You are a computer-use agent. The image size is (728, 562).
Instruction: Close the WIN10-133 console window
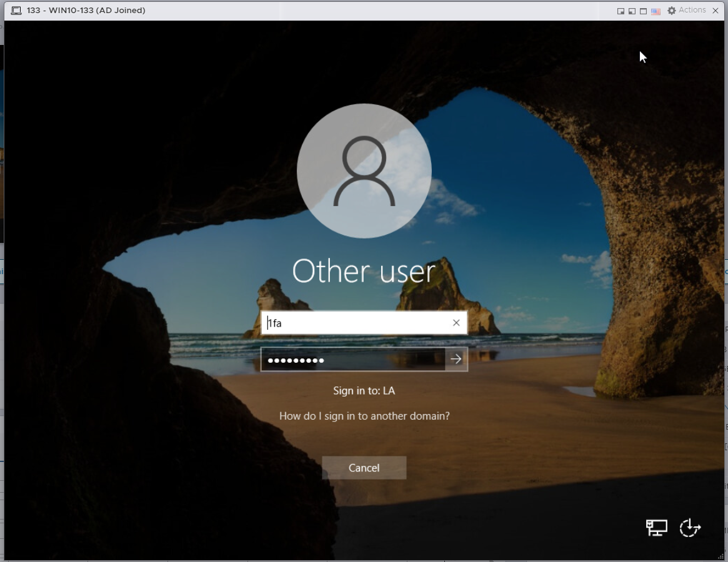(x=716, y=11)
